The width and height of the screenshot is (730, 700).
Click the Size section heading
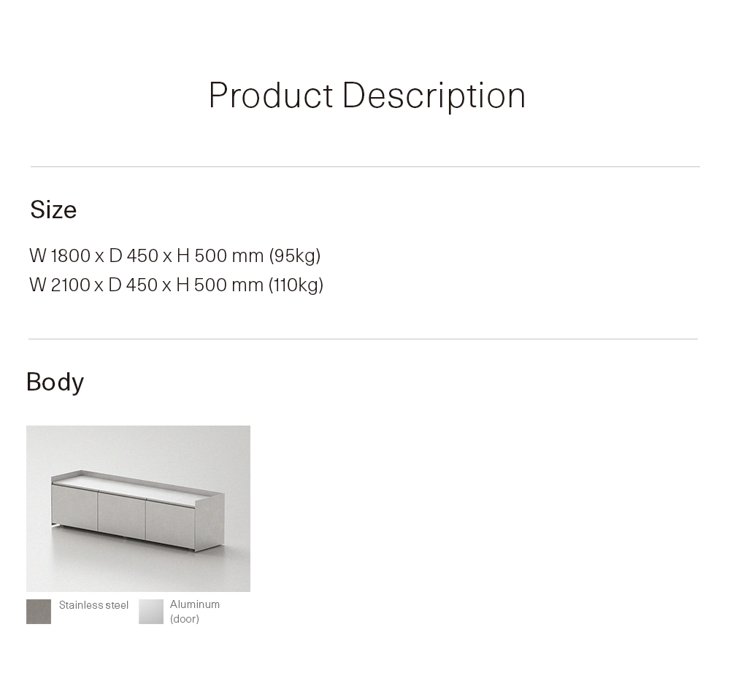pos(53,209)
